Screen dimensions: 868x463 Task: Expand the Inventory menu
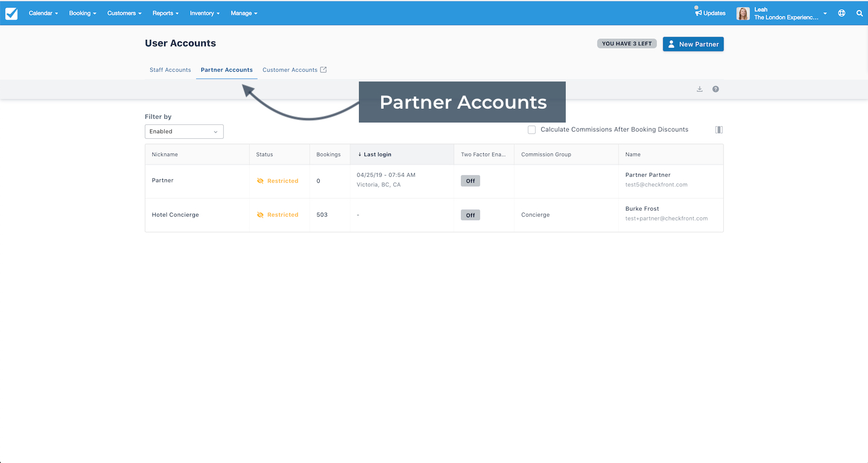[205, 13]
